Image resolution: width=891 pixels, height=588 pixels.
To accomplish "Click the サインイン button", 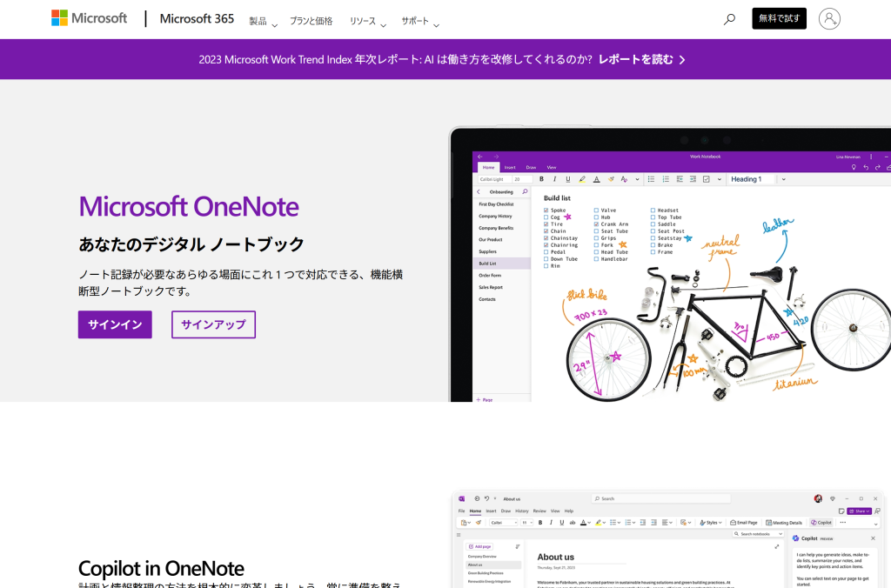I will click(115, 324).
